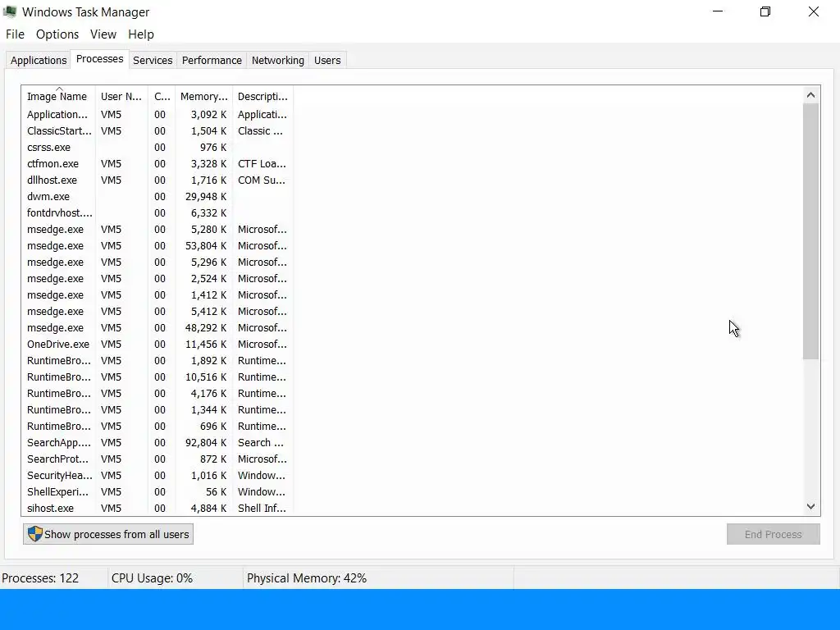Select the Application... process row
Image resolution: width=840 pixels, height=630 pixels.
click(157, 115)
